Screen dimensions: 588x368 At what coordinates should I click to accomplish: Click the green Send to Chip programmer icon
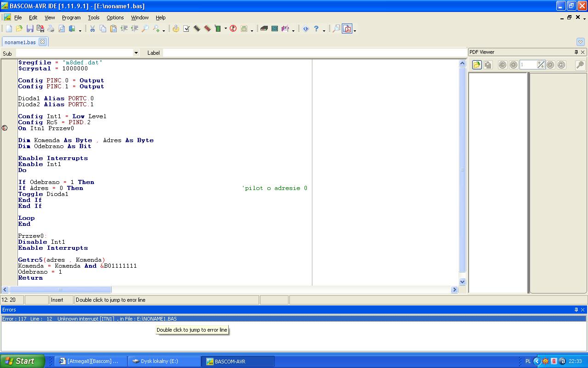[x=218, y=29]
